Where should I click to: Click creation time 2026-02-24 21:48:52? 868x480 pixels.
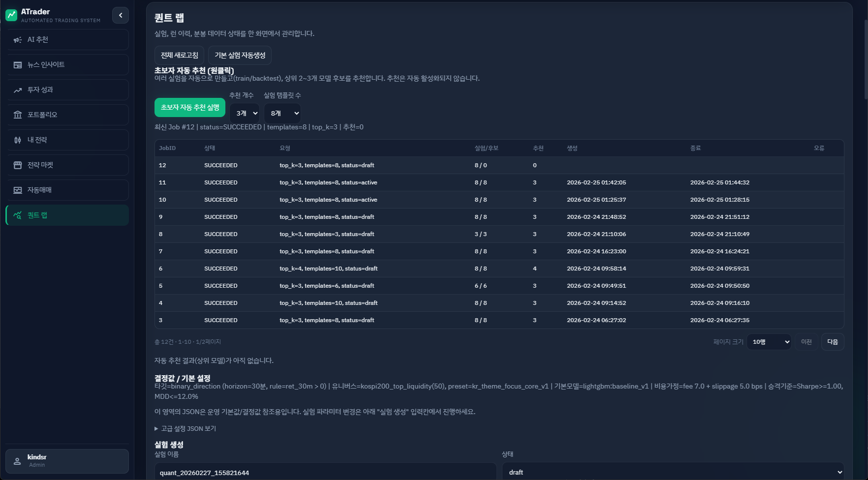coord(596,217)
